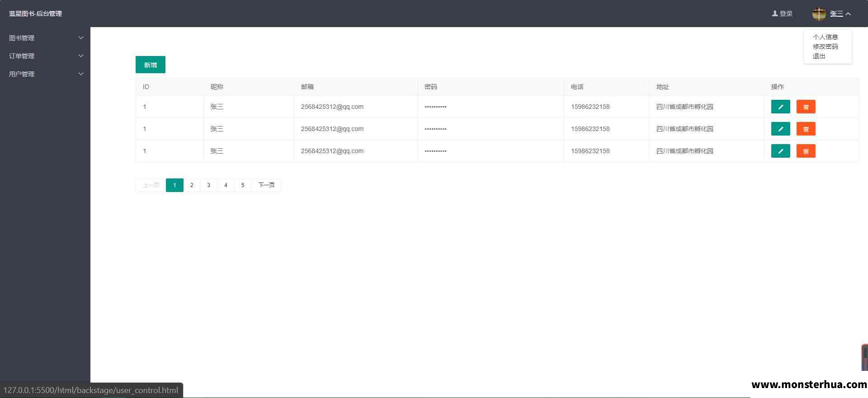Image resolution: width=868 pixels, height=398 pixels.
Task: Click the email 2568425312@qq.com in the third row
Action: tap(332, 151)
